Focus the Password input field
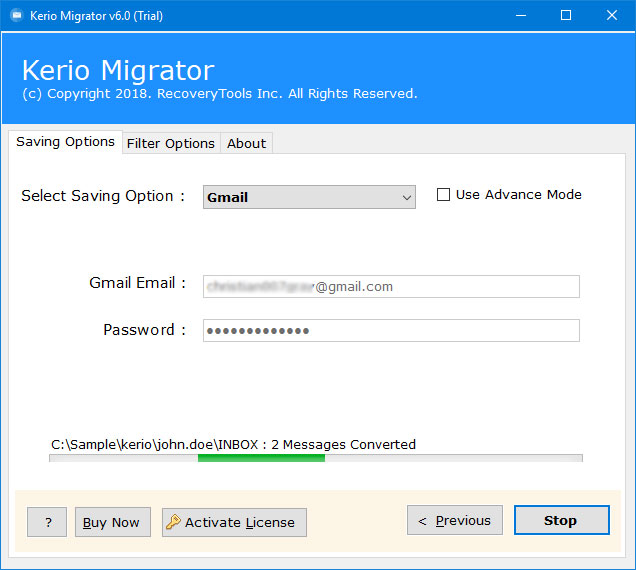 [x=391, y=331]
